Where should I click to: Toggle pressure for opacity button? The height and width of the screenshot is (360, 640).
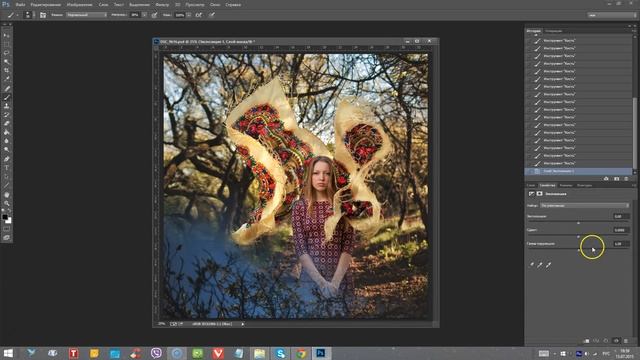click(154, 15)
